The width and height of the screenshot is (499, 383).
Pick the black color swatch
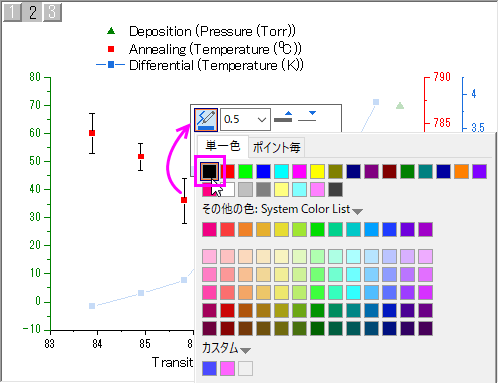(209, 171)
